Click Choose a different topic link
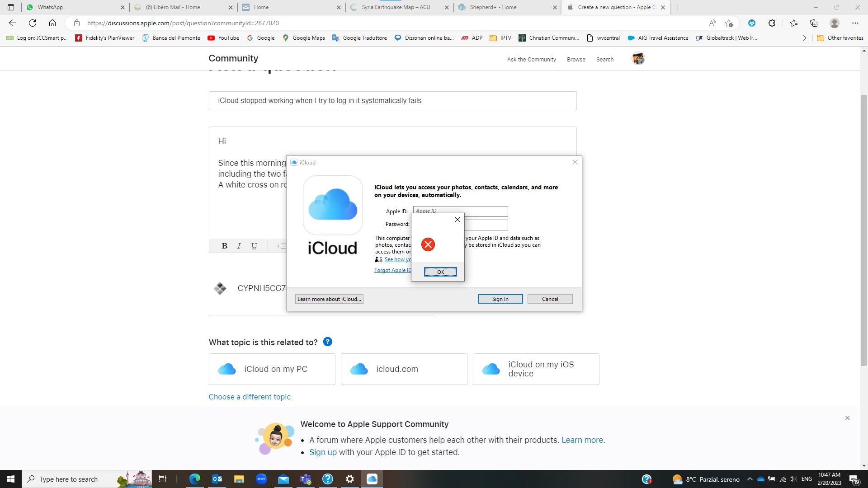This screenshot has width=868, height=488. [x=250, y=397]
